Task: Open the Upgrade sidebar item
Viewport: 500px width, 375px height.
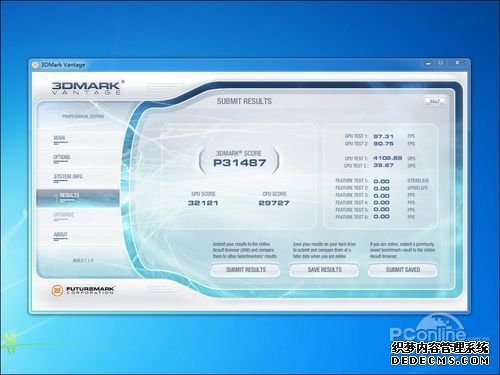Action: click(64, 215)
